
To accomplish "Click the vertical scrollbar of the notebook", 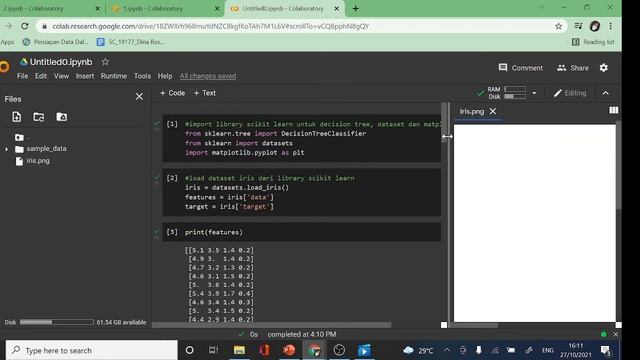I will pyautogui.click(x=444, y=122).
